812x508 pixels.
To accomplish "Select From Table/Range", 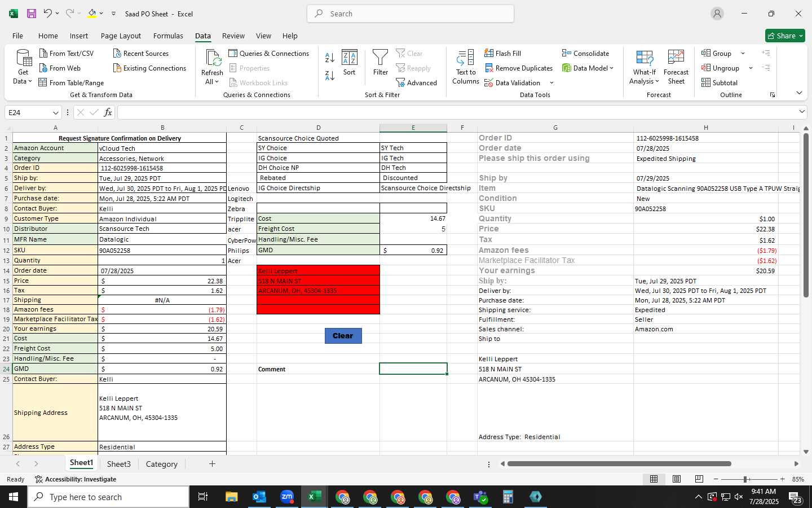I will (71, 83).
